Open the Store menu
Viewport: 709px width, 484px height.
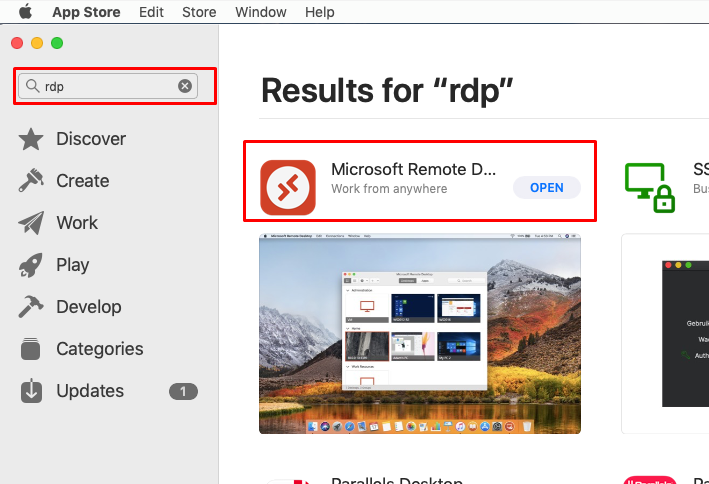point(199,12)
